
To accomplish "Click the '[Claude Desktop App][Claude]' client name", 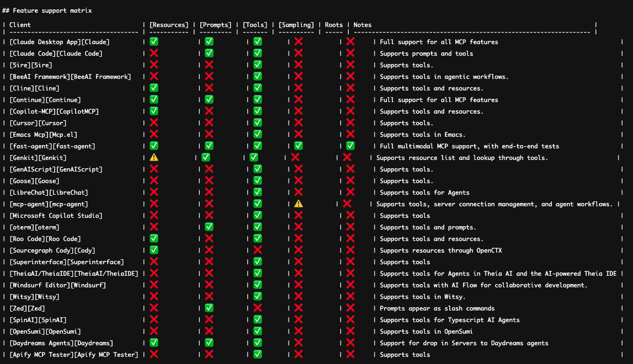I will pos(60,42).
